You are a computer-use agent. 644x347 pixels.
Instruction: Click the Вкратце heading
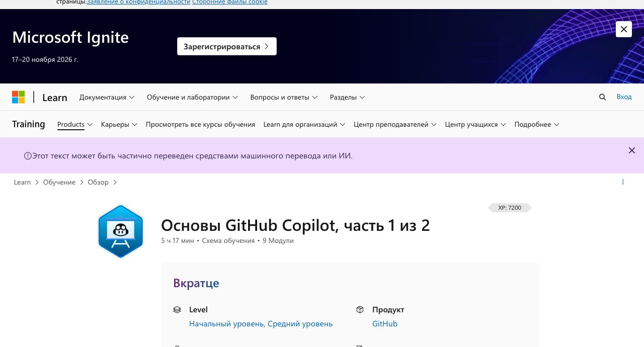(x=196, y=283)
